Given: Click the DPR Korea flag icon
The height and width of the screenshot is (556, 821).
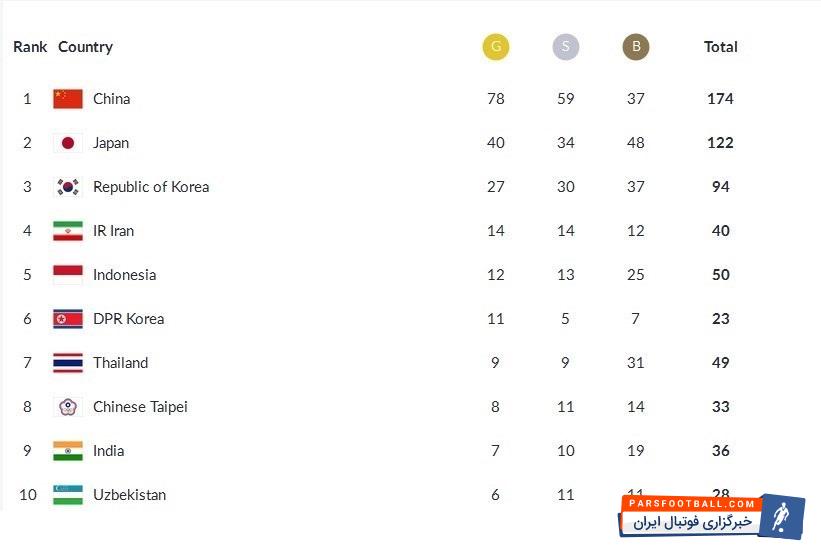Looking at the screenshot, I should (68, 319).
